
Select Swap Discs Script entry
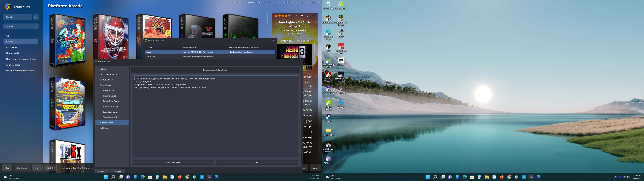112,117
